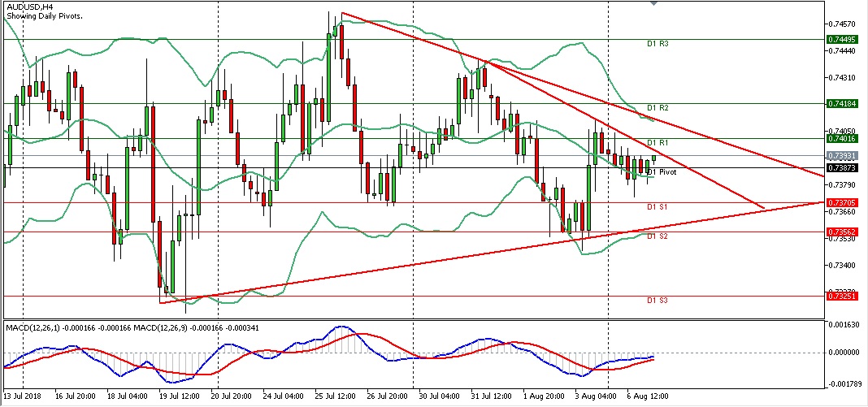Click the 31 Jul 12:00 time label
The image size is (868, 407).
(491, 396)
